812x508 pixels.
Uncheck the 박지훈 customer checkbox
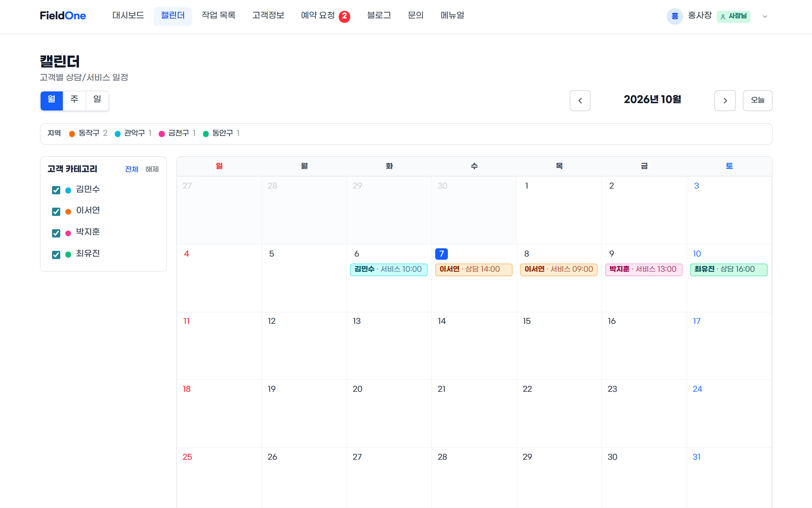56,233
